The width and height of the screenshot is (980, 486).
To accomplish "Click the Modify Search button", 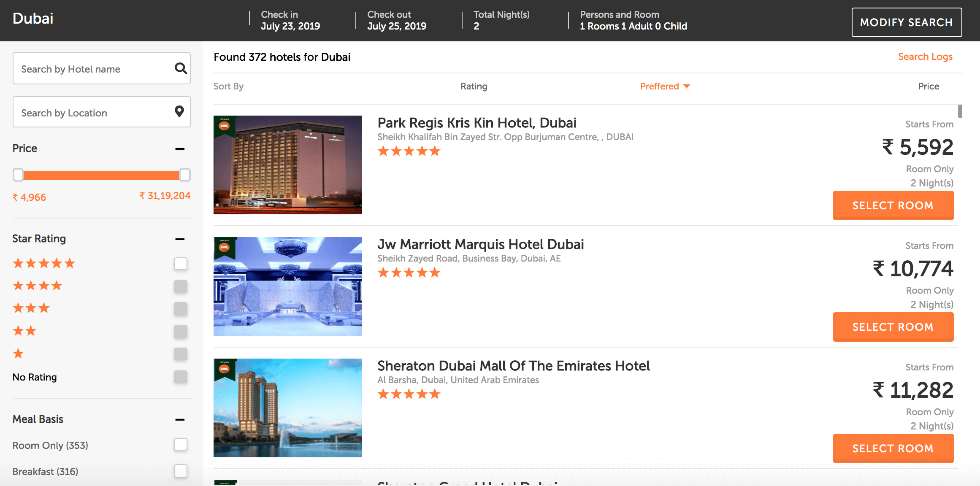I will coord(907,22).
